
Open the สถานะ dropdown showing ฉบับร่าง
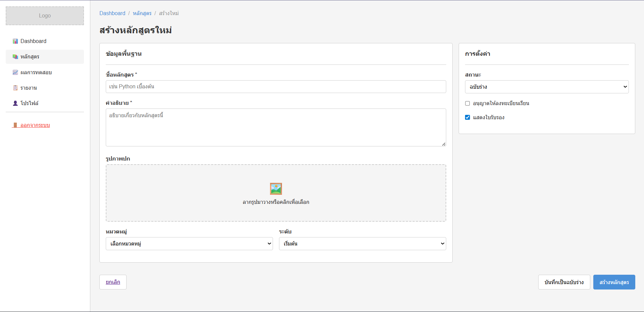click(546, 87)
